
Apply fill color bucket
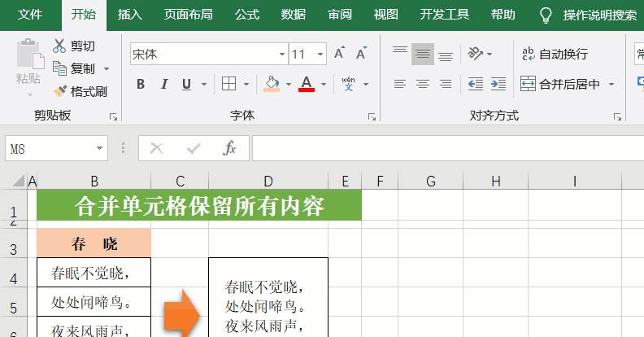[272, 85]
